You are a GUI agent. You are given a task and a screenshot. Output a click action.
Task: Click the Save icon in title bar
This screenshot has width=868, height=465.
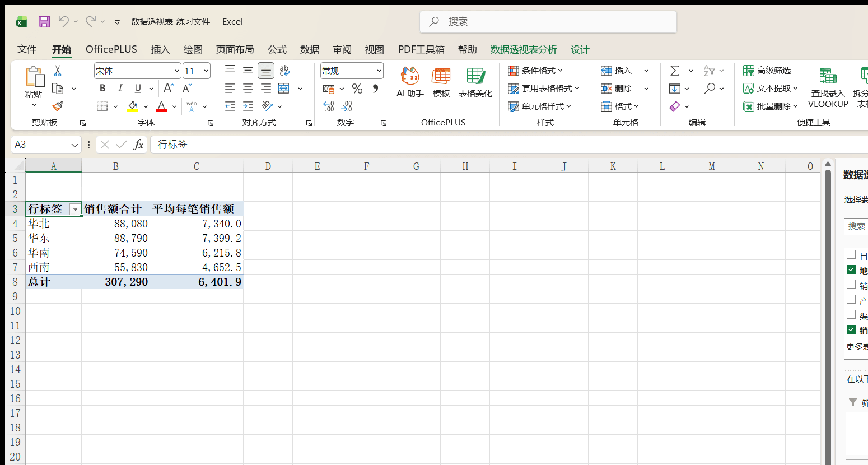[44, 22]
